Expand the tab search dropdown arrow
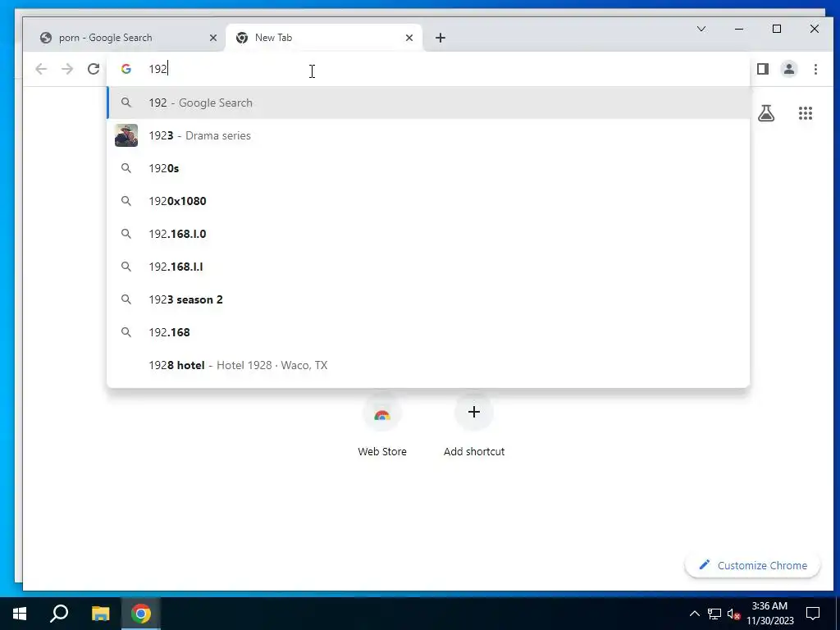 [701, 29]
